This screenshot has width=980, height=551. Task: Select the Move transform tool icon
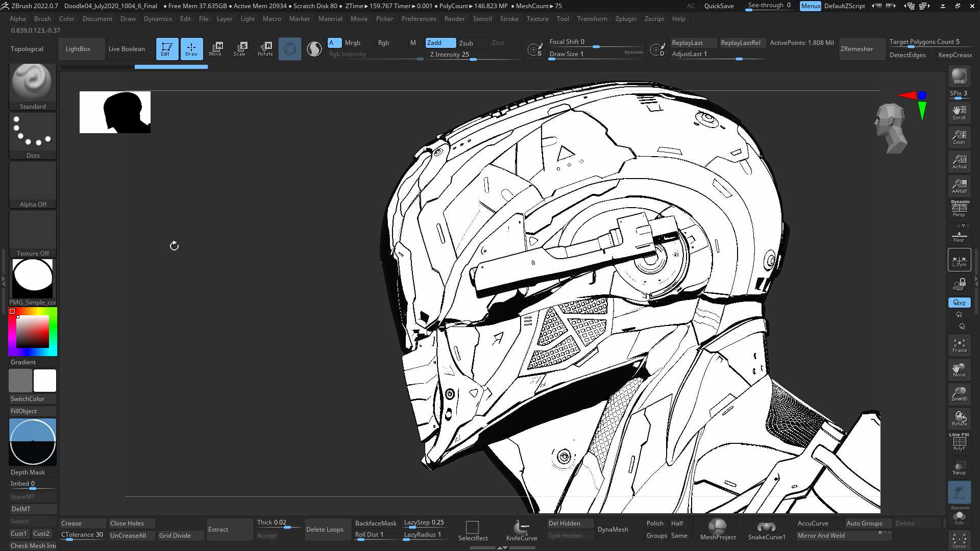pyautogui.click(x=215, y=49)
